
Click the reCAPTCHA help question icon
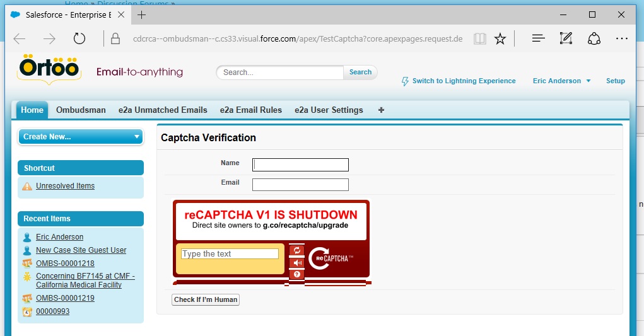[297, 274]
